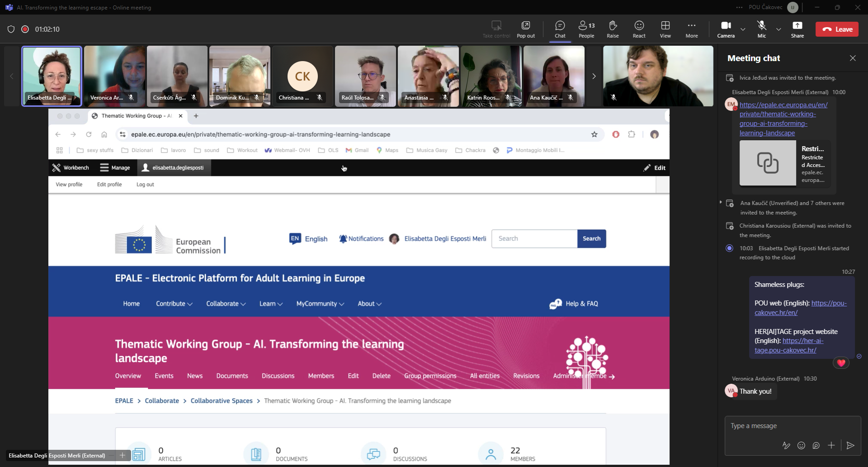Image resolution: width=868 pixels, height=467 pixels.
Task: Open the Raise hand control
Action: (613, 29)
